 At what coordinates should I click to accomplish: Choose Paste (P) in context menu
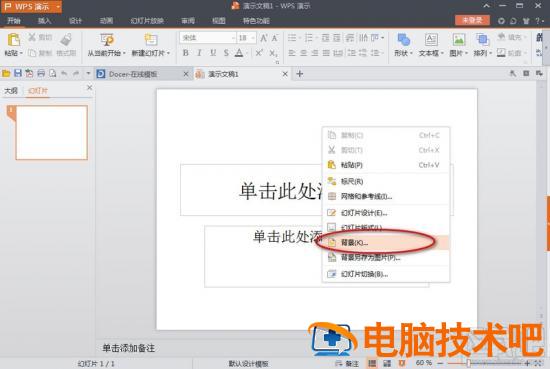tap(386, 165)
